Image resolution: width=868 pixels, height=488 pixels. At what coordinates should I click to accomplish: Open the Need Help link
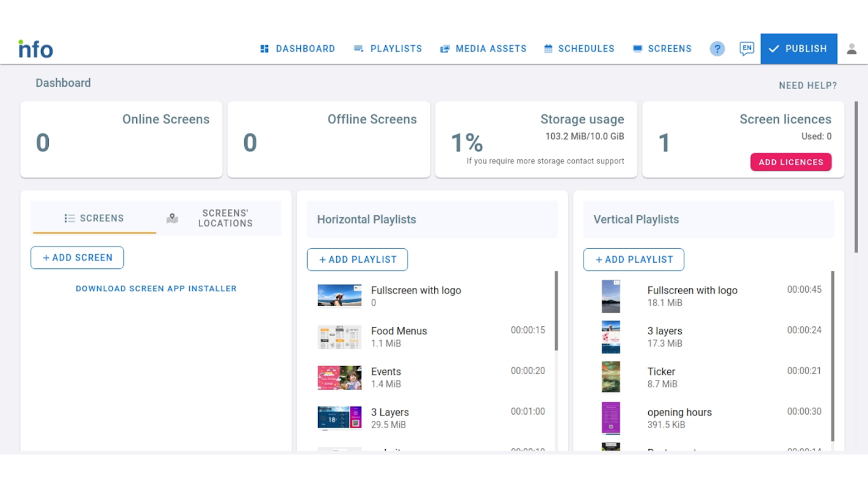point(808,85)
